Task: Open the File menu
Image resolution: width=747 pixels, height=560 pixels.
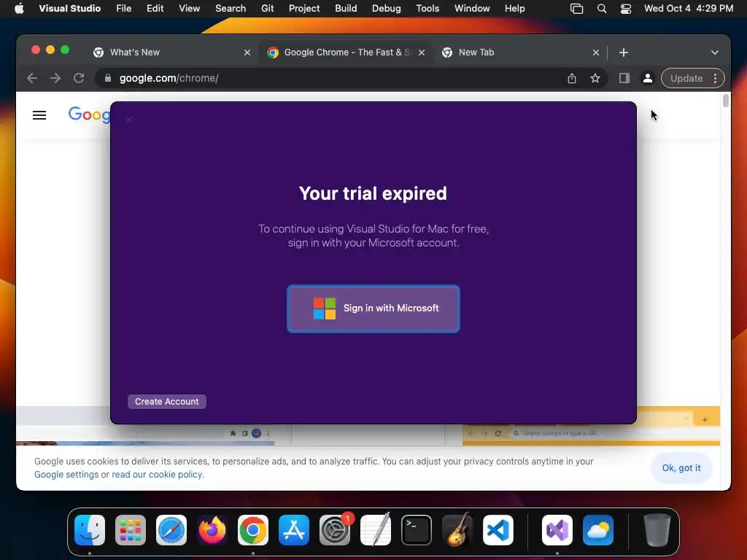Action: pyautogui.click(x=124, y=9)
